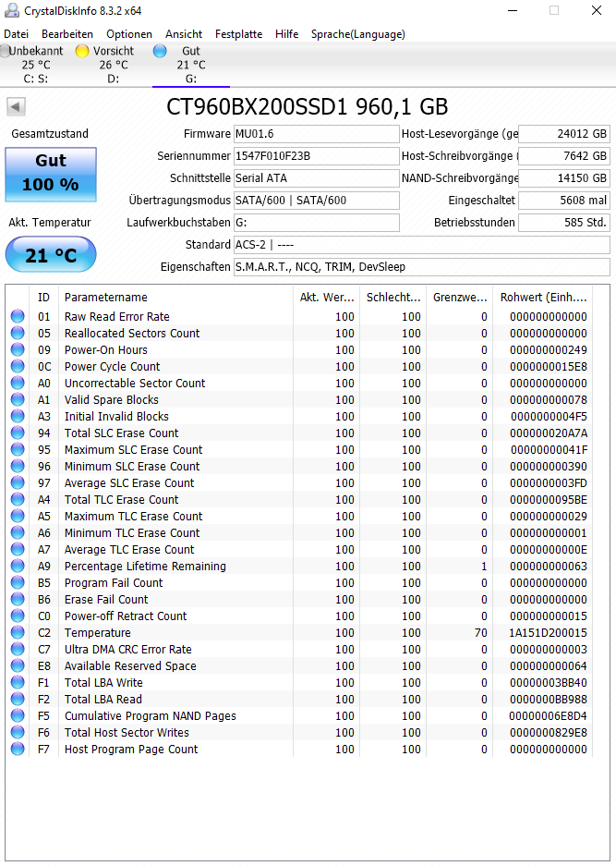
Task: Click the Rohwert column header
Action: coord(543,297)
